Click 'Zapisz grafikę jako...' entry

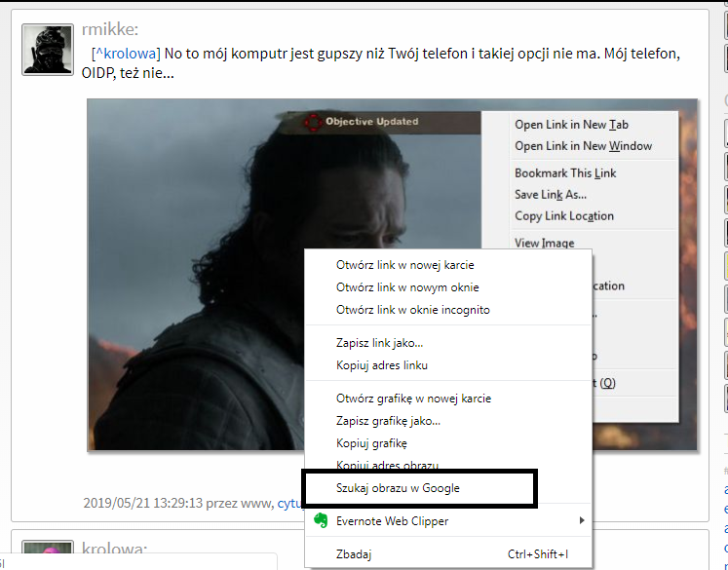click(x=448, y=421)
